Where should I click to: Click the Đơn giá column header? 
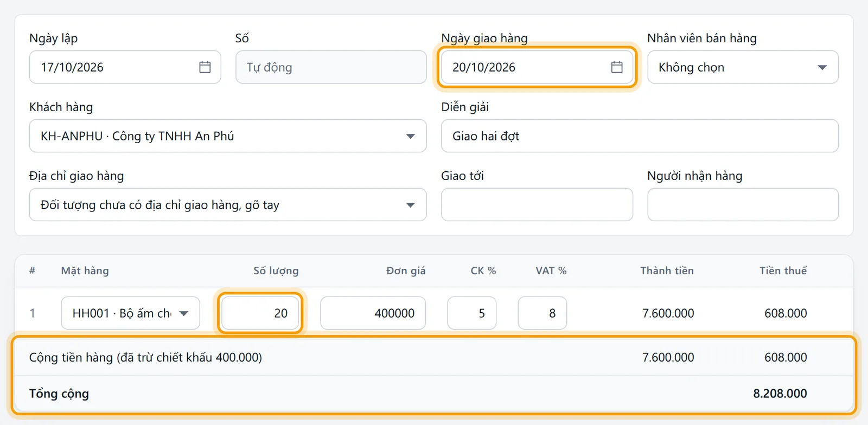pos(406,271)
